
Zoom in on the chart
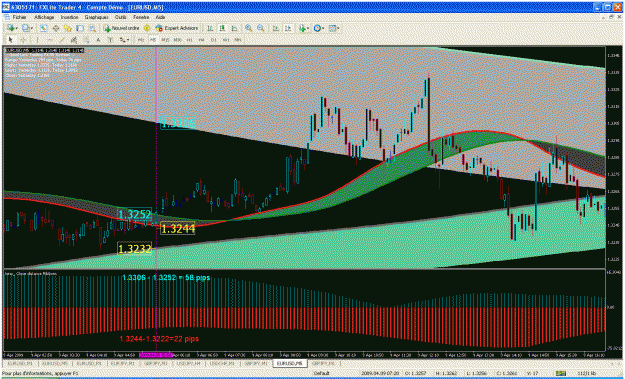click(248, 28)
